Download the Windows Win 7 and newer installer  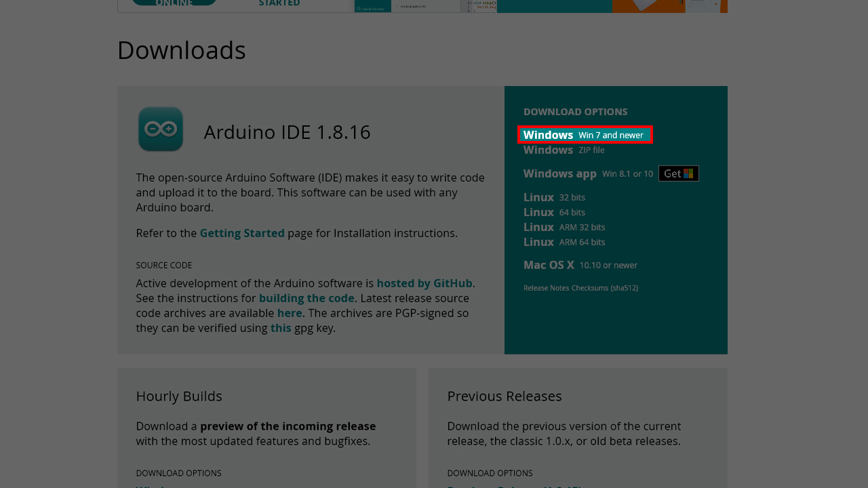(x=583, y=135)
